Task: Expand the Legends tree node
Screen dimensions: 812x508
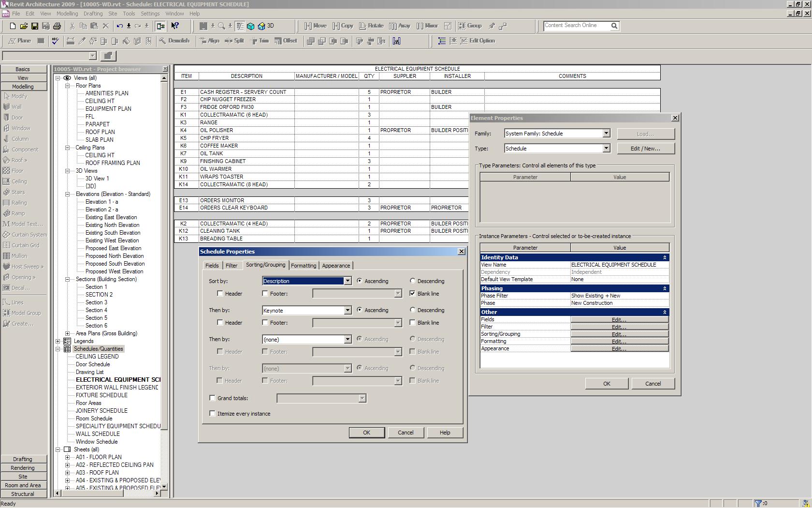Action: pyautogui.click(x=58, y=341)
